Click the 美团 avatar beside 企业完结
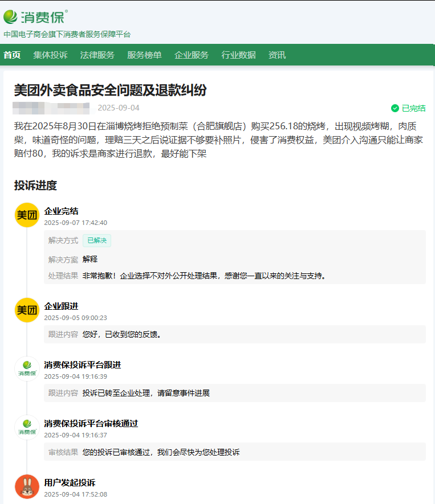Viewport: 435px width, 504px height. pos(27,215)
